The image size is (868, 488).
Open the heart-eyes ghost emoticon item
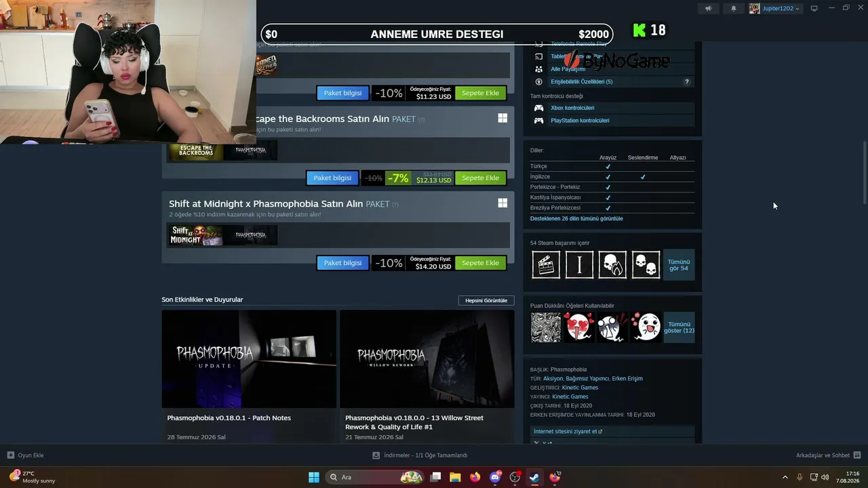click(x=579, y=327)
